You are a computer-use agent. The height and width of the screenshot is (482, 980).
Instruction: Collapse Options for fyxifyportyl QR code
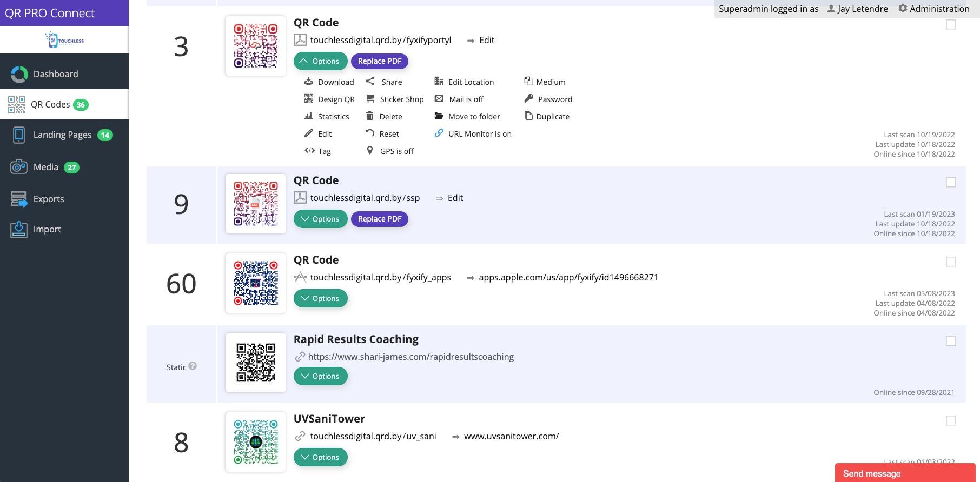click(x=320, y=61)
